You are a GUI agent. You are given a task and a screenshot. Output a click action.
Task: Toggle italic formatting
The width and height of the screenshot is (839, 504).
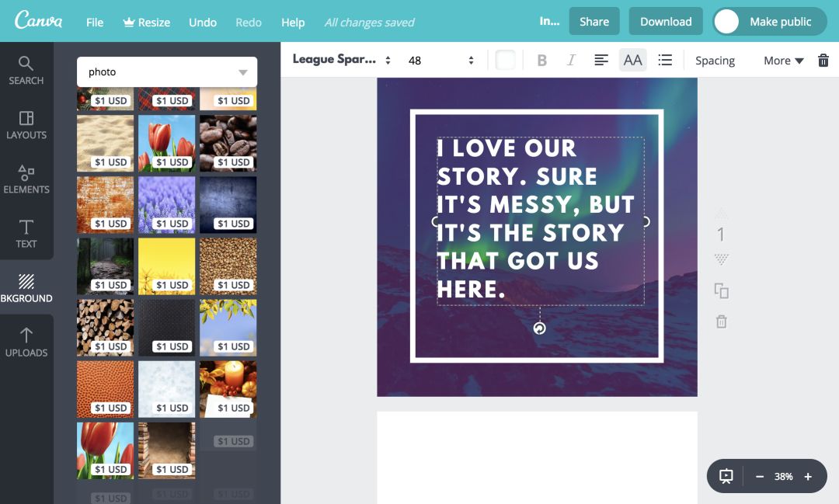(571, 60)
